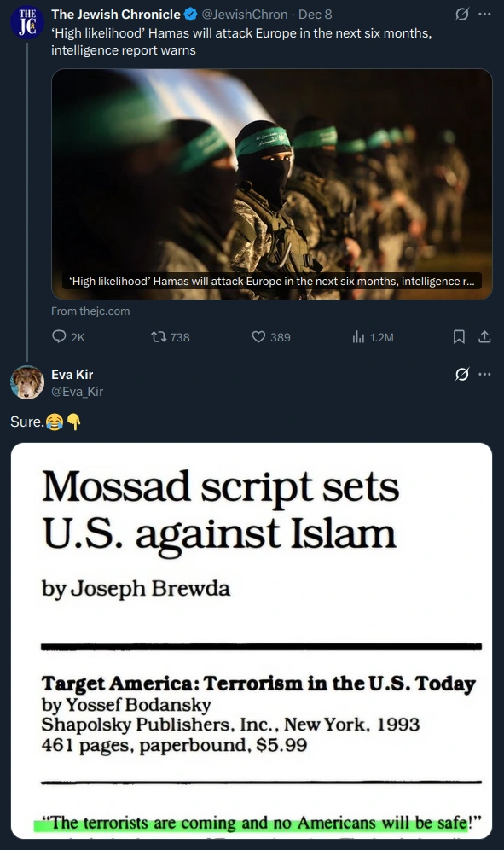Viewport: 504px width, 850px height.
Task: Click the Grok icon on Jewish Chronicle tweet
Action: pyautogui.click(x=461, y=15)
